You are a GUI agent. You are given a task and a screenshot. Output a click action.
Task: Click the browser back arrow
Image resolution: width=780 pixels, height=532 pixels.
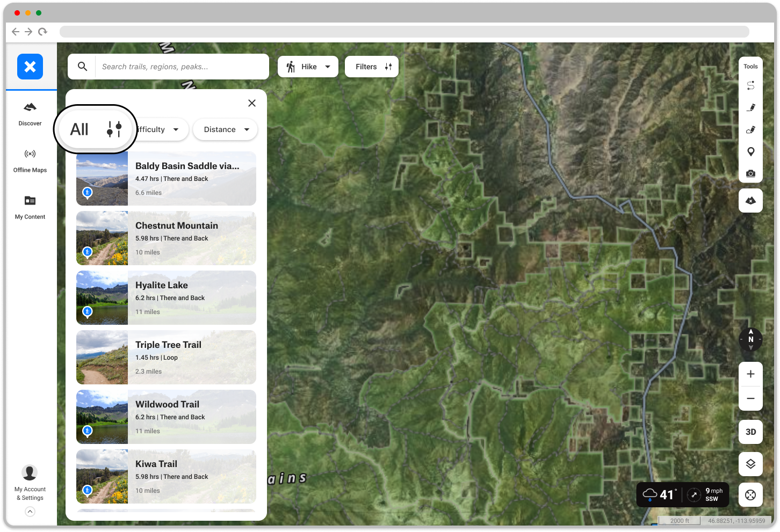tap(16, 32)
